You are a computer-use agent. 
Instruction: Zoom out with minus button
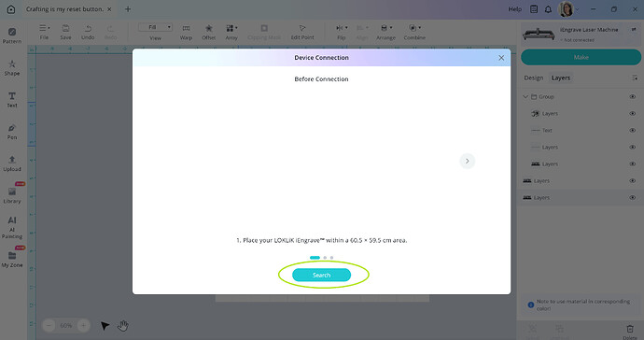(49, 326)
